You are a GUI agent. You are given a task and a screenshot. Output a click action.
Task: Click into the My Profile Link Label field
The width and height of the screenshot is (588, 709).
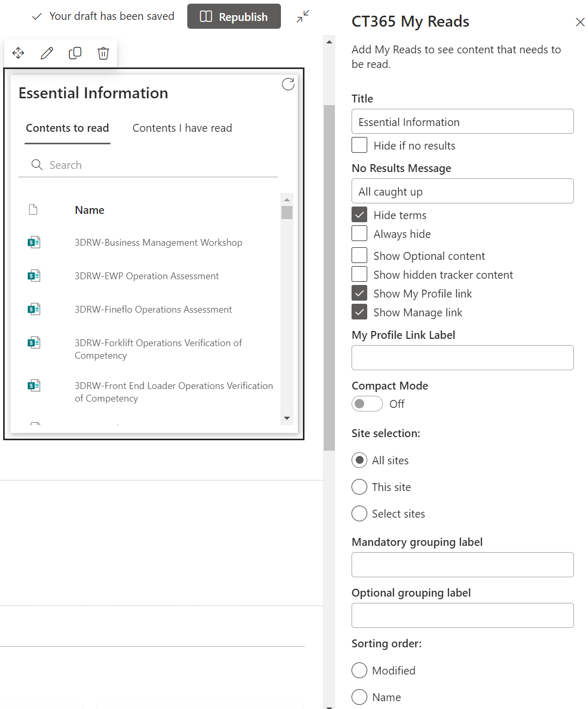[x=462, y=358]
